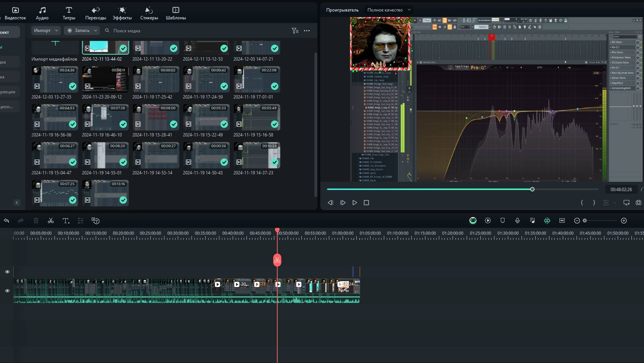Screen dimensions: 644x363
Task: Play the preview video
Action: (355, 203)
